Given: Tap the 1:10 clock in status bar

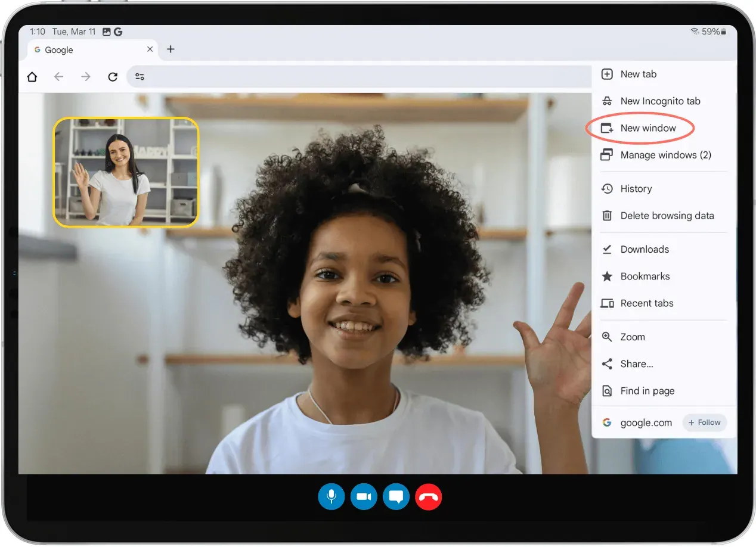Looking at the screenshot, I should click(38, 32).
